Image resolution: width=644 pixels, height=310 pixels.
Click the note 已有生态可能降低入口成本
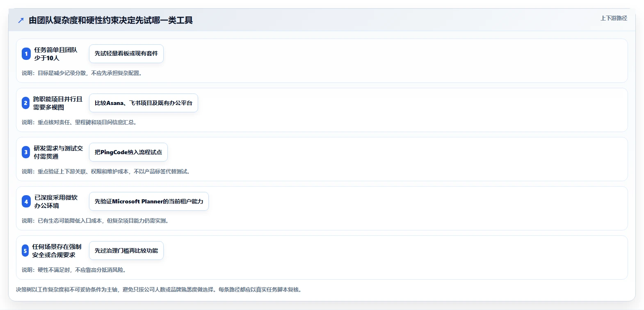click(96, 221)
